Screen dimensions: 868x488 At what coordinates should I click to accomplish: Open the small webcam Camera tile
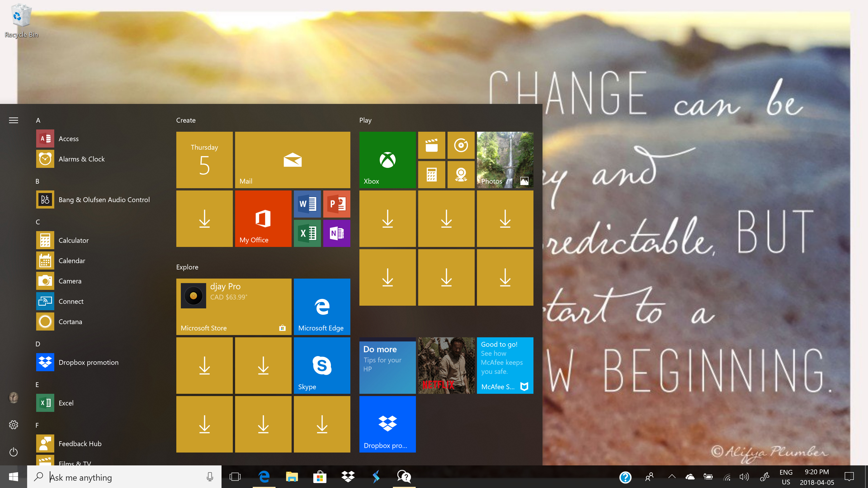coord(461,174)
